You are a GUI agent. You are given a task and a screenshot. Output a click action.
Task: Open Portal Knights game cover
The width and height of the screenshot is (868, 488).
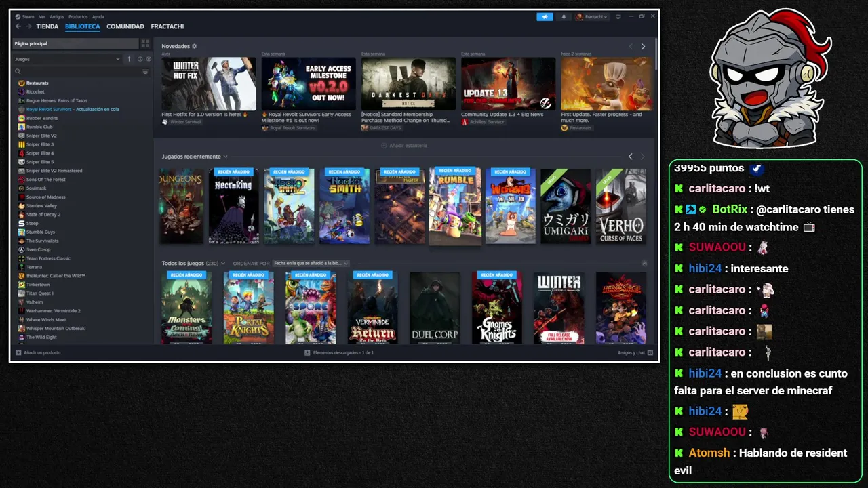coord(248,308)
